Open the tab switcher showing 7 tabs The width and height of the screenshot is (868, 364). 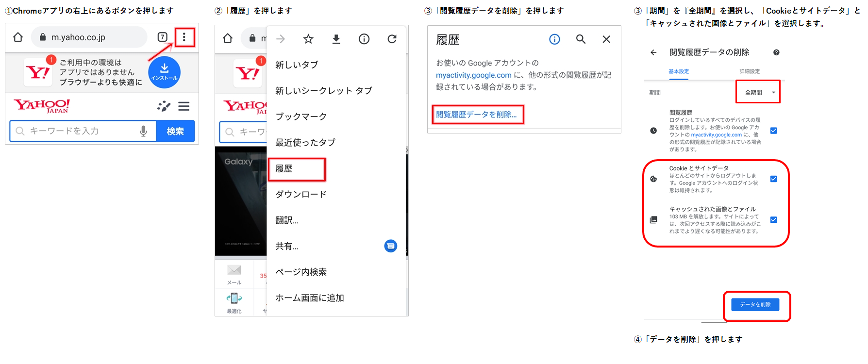(163, 37)
